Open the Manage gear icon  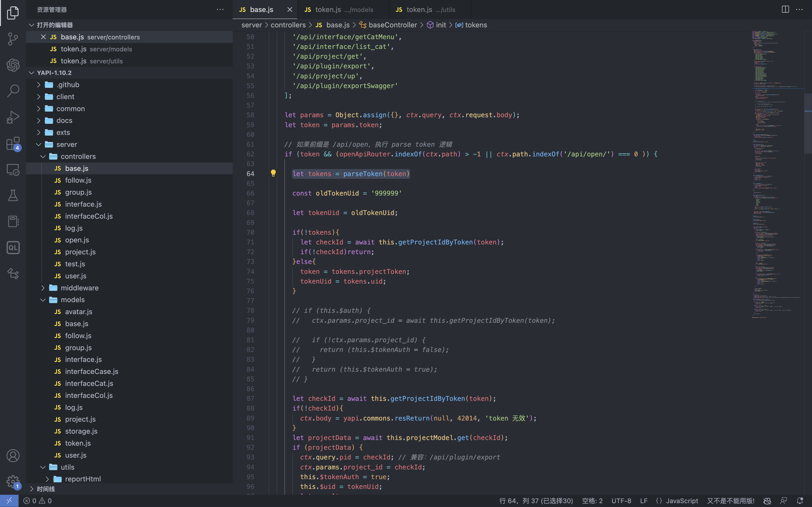[13, 482]
